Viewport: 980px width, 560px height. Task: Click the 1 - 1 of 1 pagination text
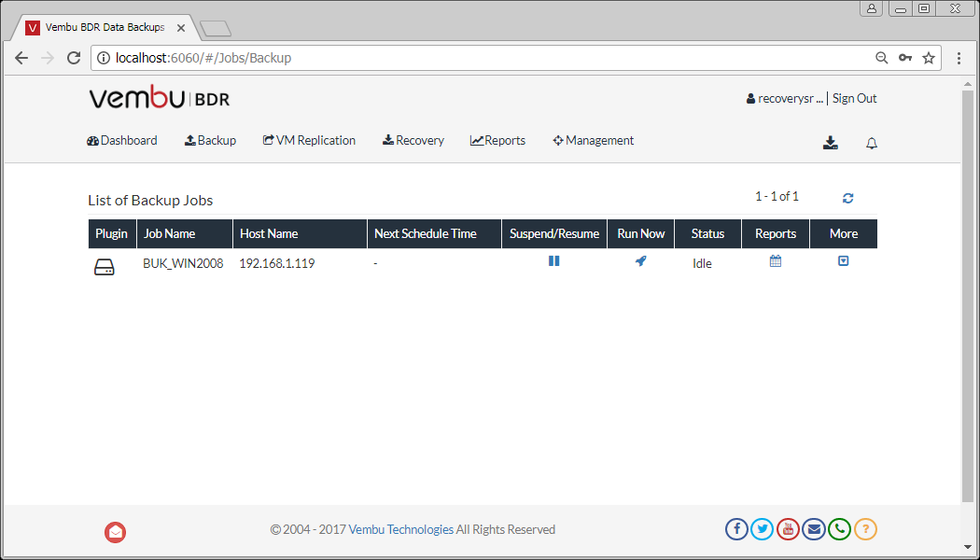[x=777, y=196]
